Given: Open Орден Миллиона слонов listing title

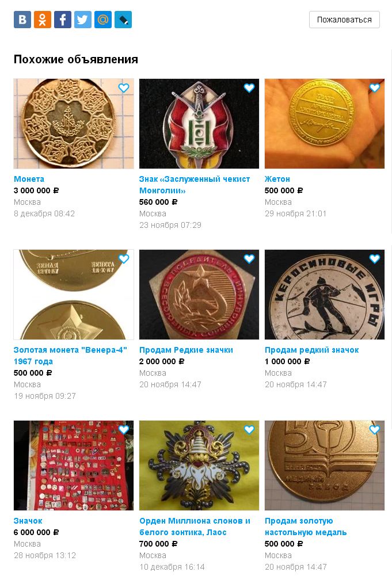Looking at the screenshot, I should pos(195,526).
